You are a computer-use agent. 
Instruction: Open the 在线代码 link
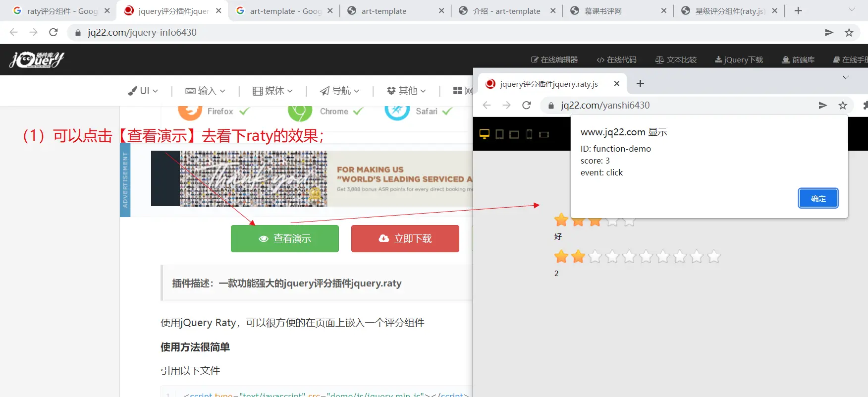coord(616,59)
